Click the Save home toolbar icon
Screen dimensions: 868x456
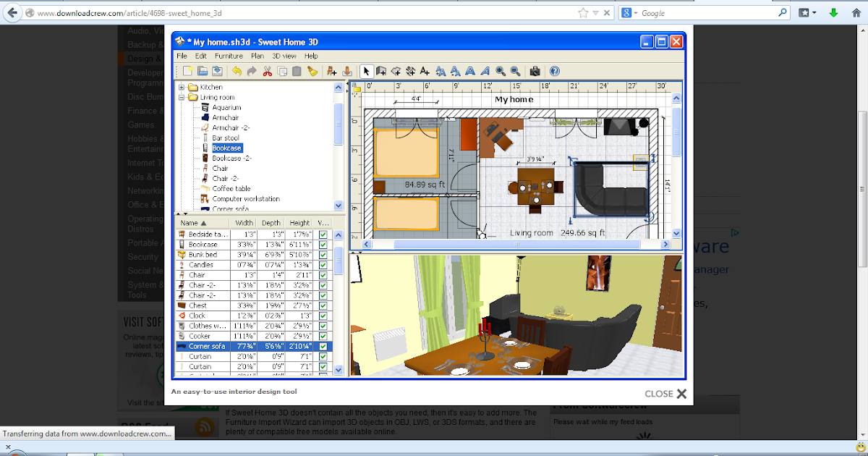click(x=217, y=71)
